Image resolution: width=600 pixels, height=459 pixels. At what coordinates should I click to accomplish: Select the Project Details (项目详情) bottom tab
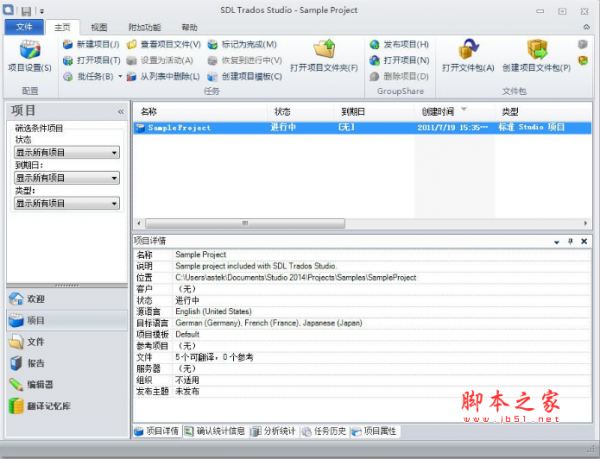pos(157,431)
